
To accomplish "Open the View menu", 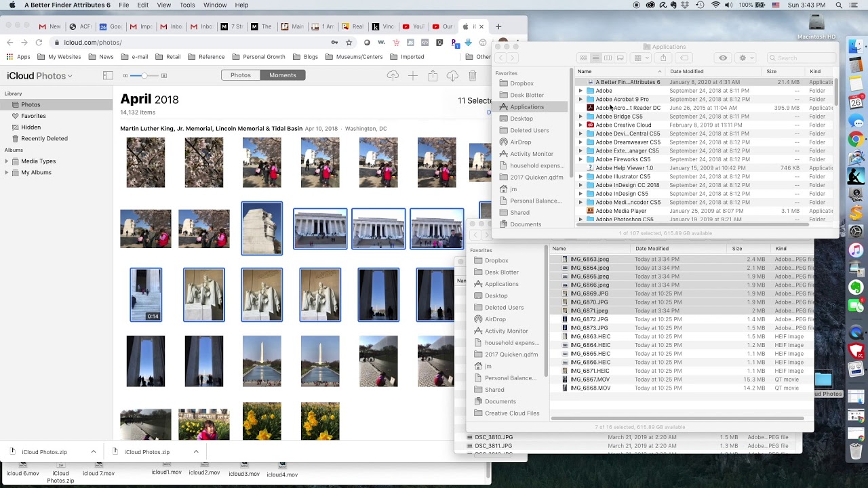I will point(164,5).
